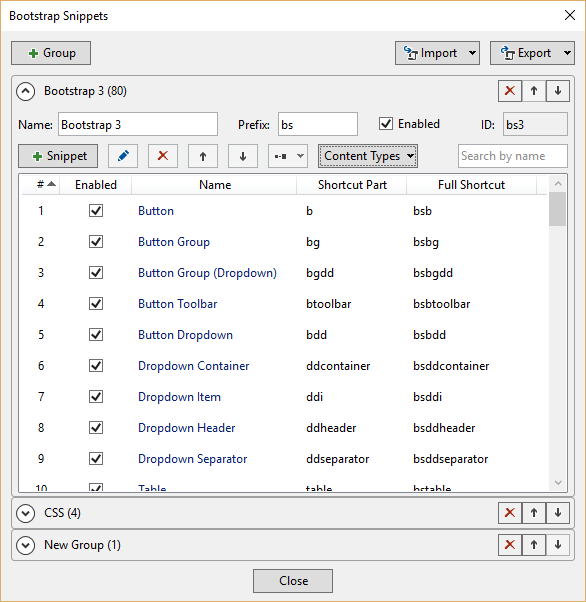
Task: Add a new snippet group
Action: coord(51,53)
